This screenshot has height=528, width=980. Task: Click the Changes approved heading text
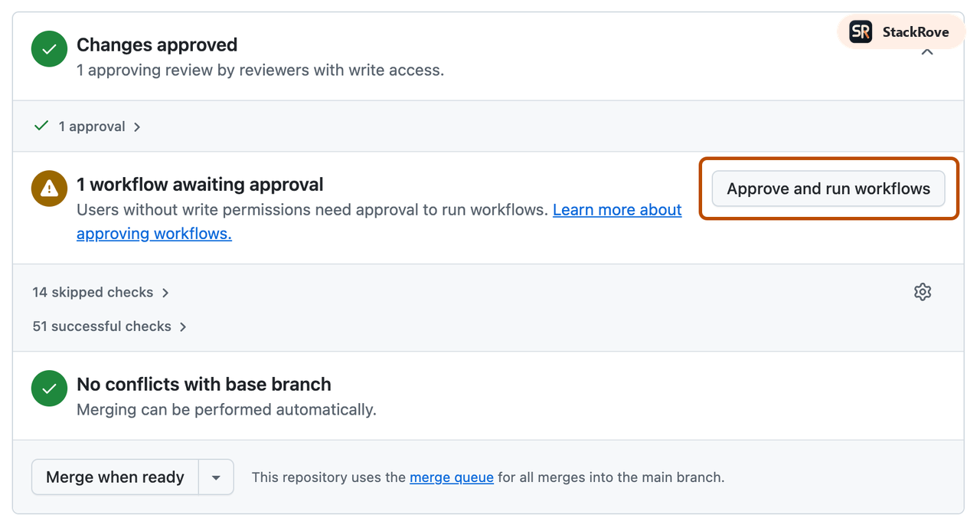[157, 44]
